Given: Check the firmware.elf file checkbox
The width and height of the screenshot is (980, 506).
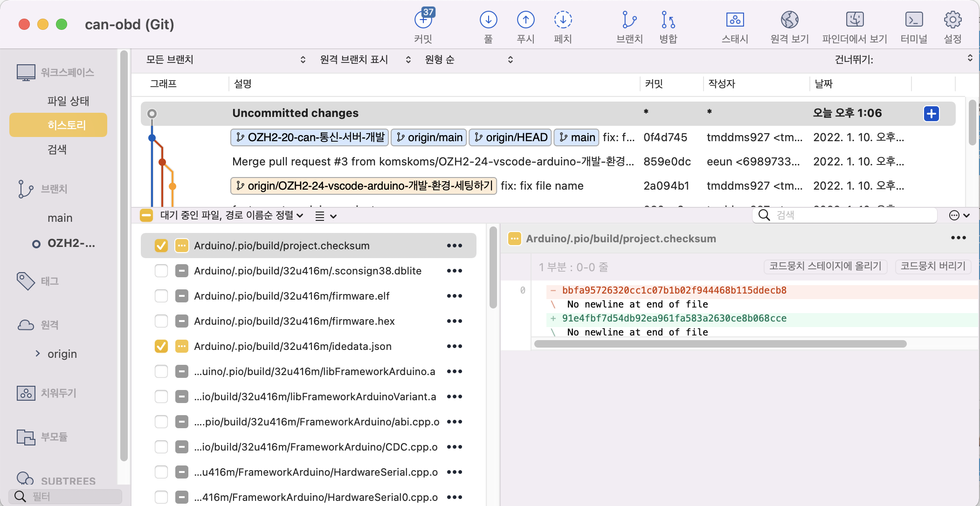Looking at the screenshot, I should point(161,296).
